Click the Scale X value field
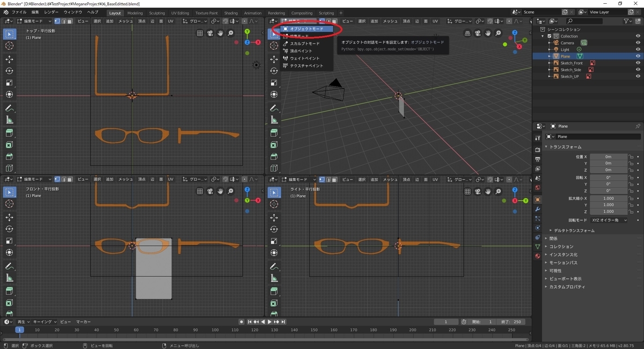644x349 pixels. click(x=609, y=198)
